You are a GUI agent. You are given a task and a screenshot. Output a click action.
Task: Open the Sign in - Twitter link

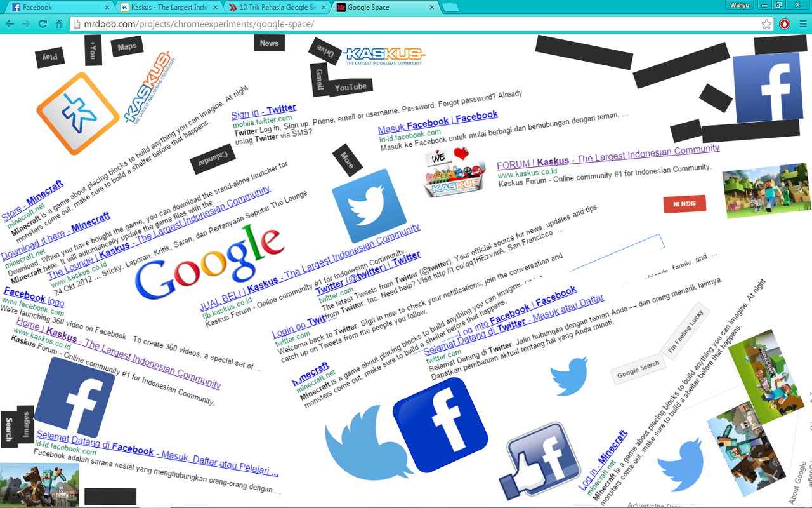pos(264,112)
